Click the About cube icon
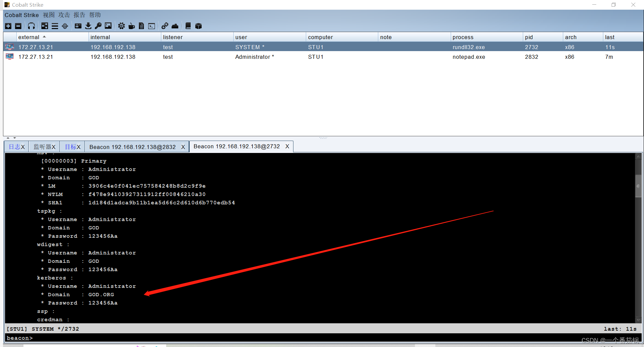Viewport: 644px width, 347px height. 198,26
